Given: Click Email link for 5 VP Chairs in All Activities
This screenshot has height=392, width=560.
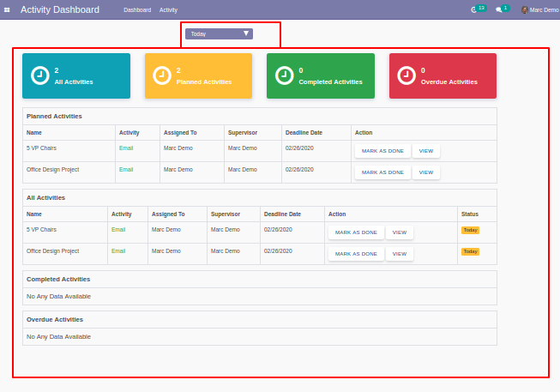Looking at the screenshot, I should pos(118,229).
